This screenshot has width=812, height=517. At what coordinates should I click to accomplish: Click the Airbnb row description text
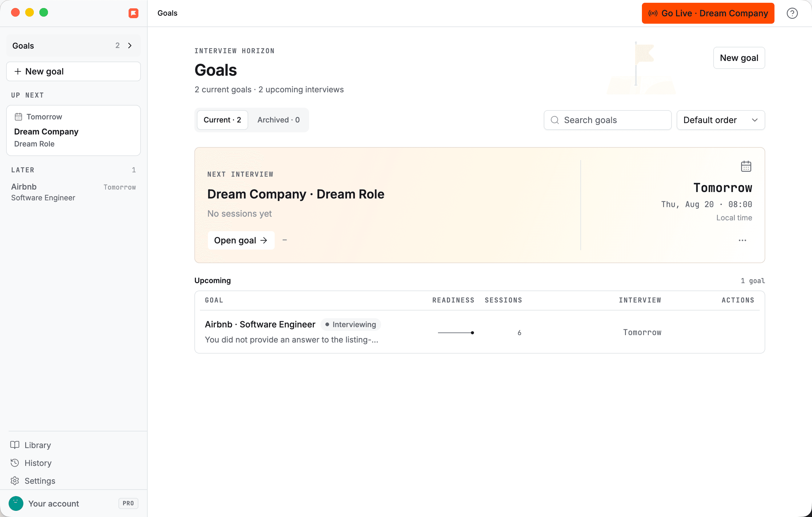coord(291,339)
